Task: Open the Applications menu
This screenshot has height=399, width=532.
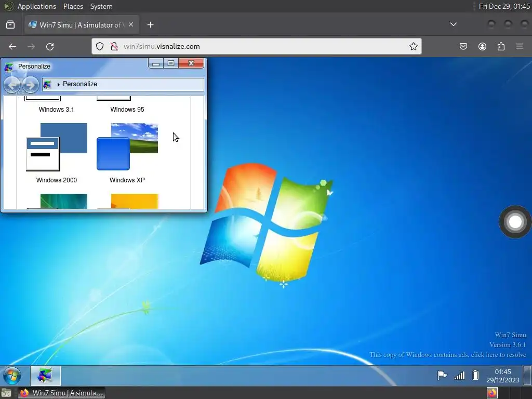Action: tap(37, 6)
